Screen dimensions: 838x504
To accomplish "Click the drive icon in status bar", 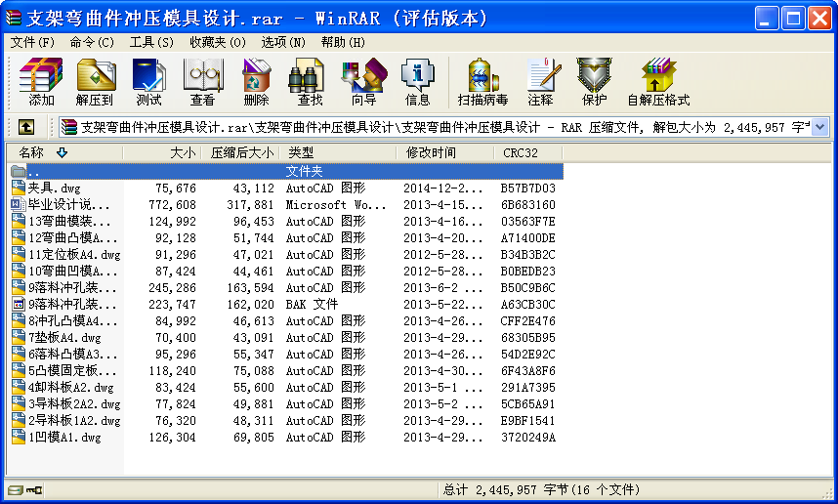I will pos(16,489).
